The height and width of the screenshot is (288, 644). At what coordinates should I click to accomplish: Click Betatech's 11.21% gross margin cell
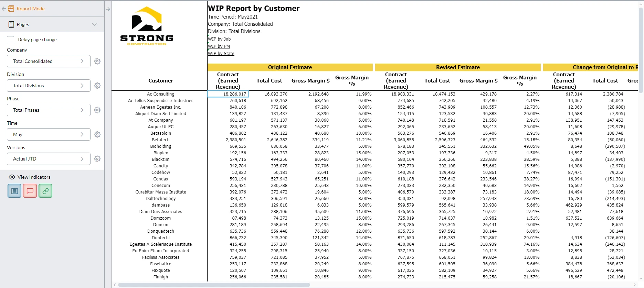[x=363, y=140]
